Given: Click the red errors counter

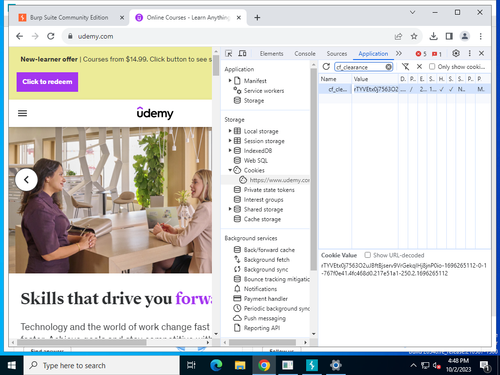Looking at the screenshot, I should click(421, 54).
